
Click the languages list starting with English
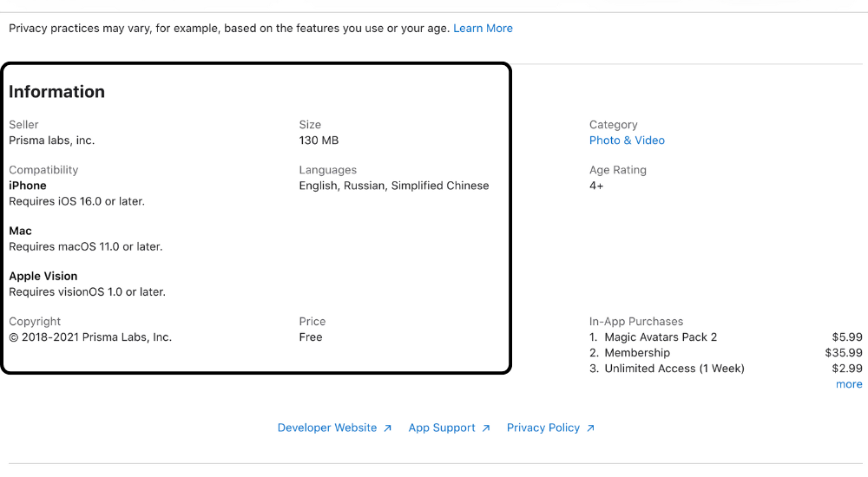click(394, 186)
